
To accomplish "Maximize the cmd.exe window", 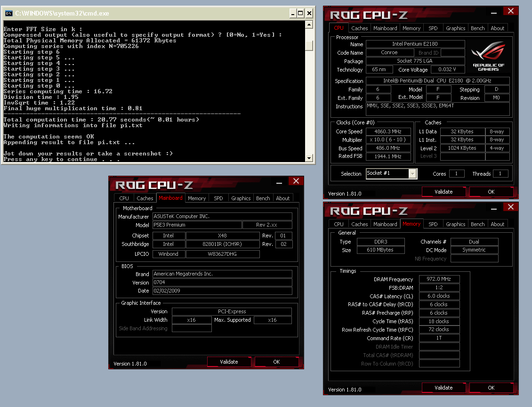I will (300, 13).
